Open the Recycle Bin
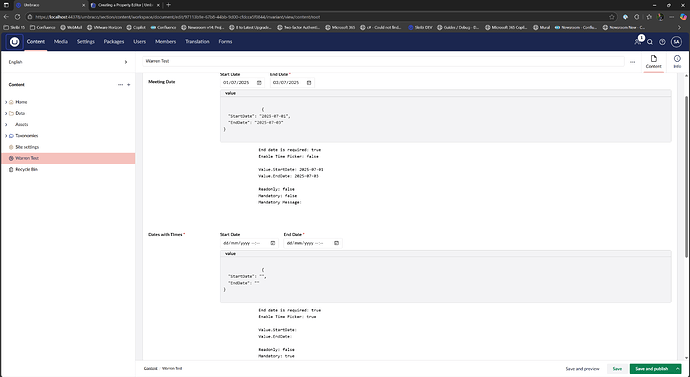The width and height of the screenshot is (690, 377). [x=26, y=169]
